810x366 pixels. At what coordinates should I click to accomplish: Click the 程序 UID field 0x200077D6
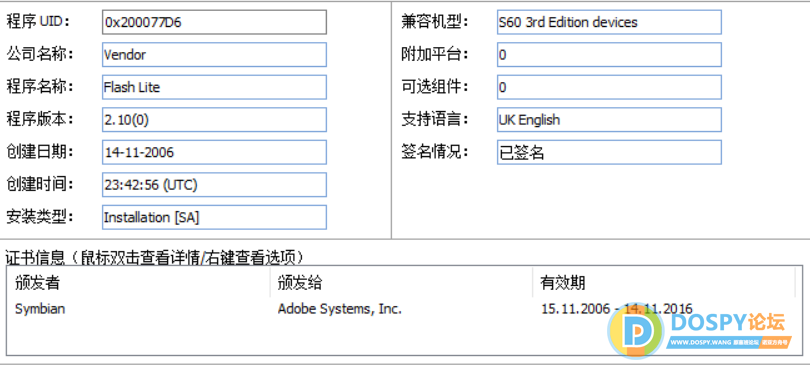click(214, 22)
